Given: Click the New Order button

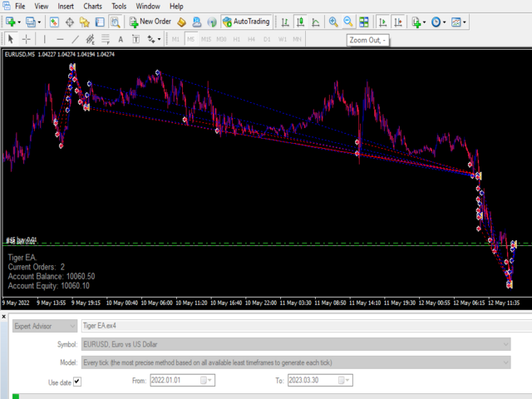Looking at the screenshot, I should [x=150, y=22].
